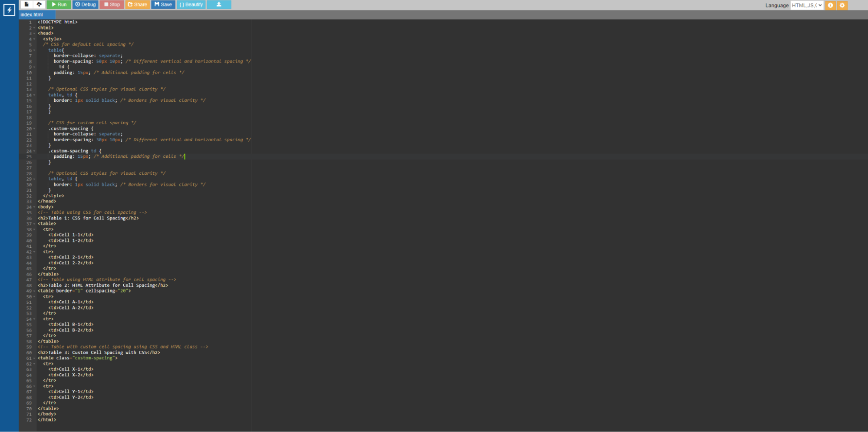The image size is (868, 432).
Task: Share the code via Share button
Action: [137, 4]
